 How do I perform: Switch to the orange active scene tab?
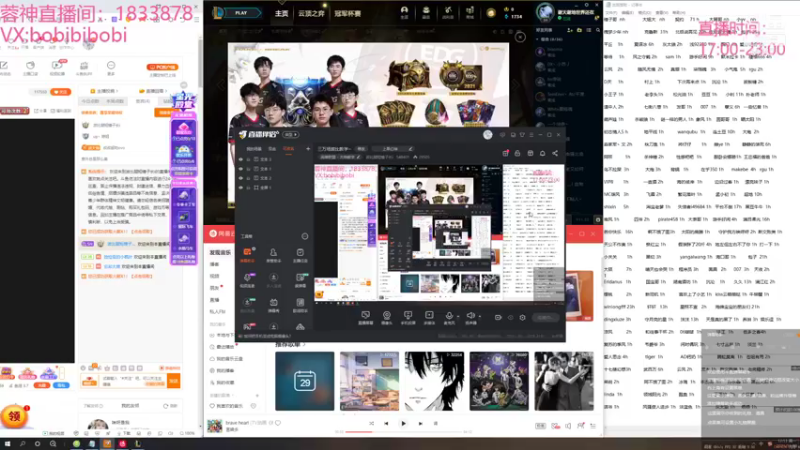289,148
